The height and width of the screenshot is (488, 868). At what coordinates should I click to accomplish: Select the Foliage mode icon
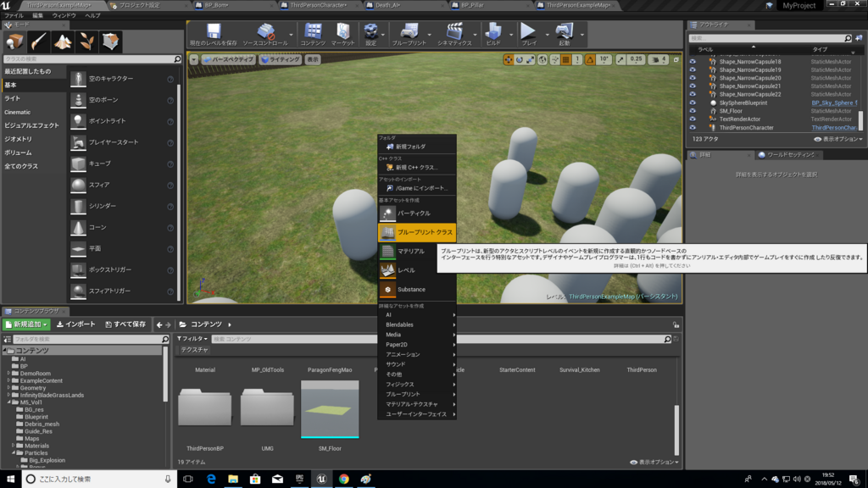click(86, 42)
